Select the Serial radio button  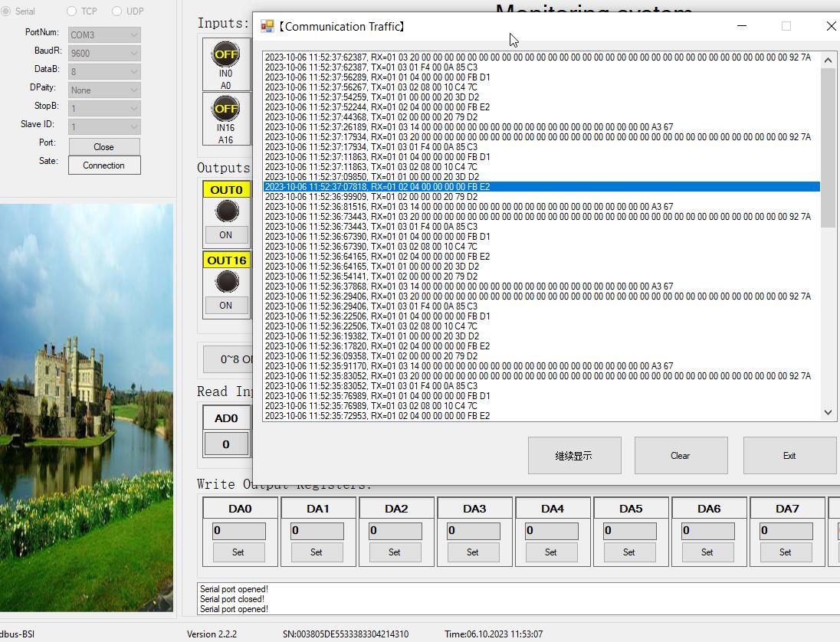tap(6, 11)
